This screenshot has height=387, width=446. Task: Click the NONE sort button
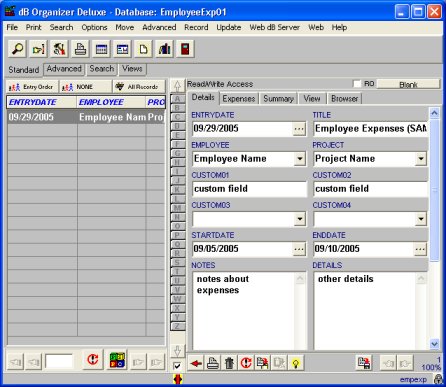coord(85,87)
